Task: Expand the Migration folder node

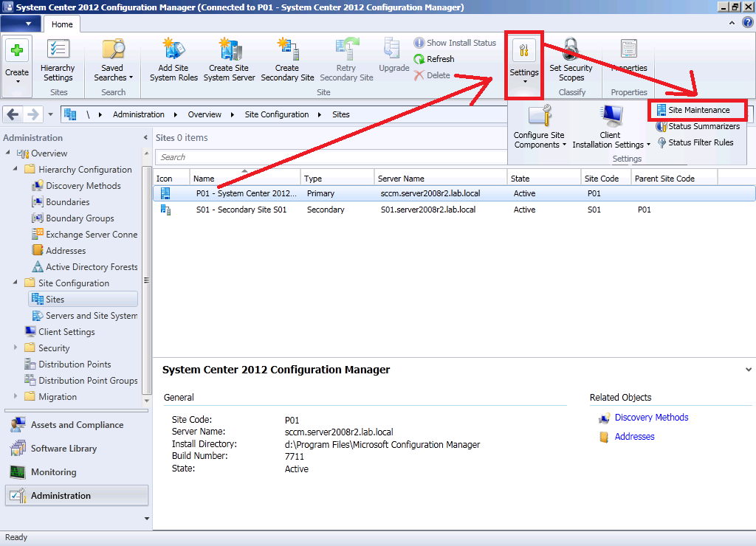Action: pyautogui.click(x=15, y=396)
